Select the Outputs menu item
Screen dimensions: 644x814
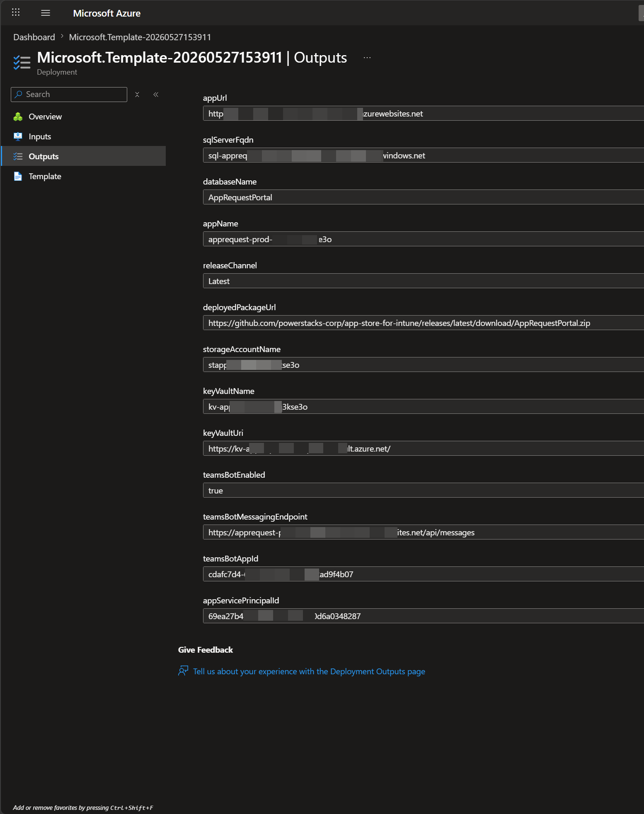pyautogui.click(x=83, y=156)
